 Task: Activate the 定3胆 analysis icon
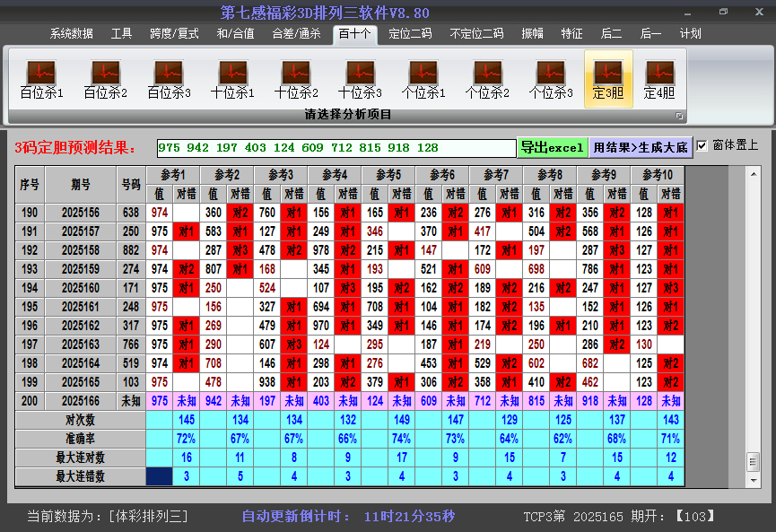(x=608, y=79)
